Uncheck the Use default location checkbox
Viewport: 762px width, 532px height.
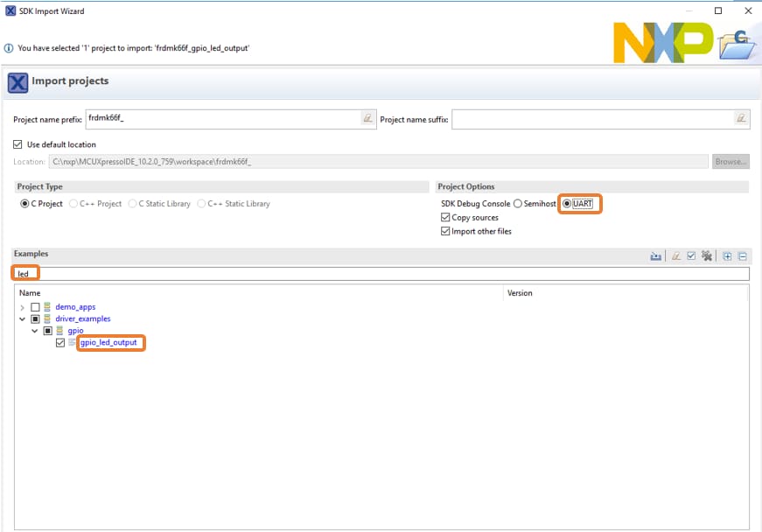click(x=18, y=144)
